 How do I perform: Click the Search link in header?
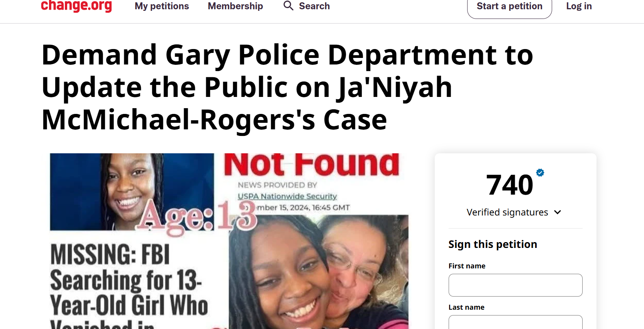point(314,6)
